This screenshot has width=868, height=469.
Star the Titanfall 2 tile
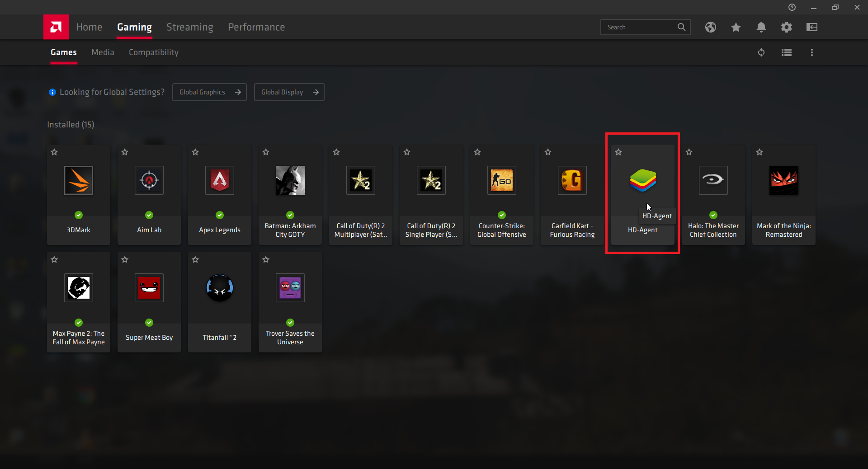195,260
